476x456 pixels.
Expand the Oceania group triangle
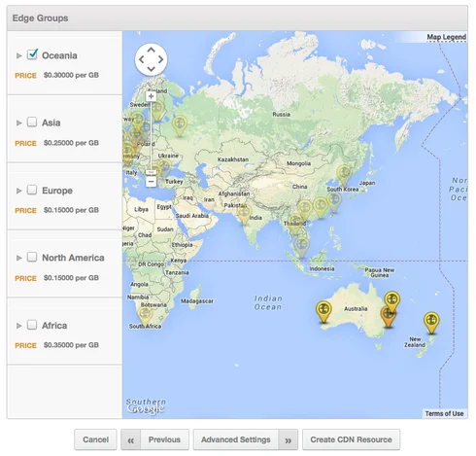[19, 55]
